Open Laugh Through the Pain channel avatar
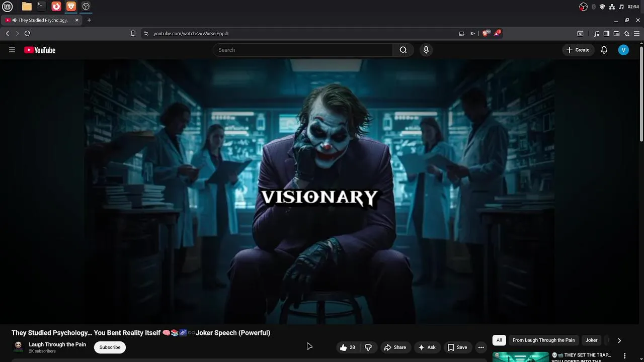 (18, 347)
